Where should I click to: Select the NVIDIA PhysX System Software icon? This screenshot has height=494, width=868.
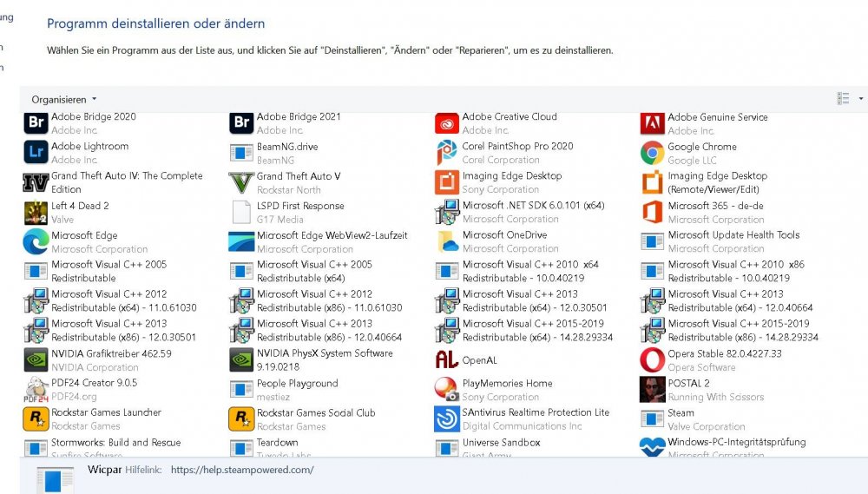241,360
